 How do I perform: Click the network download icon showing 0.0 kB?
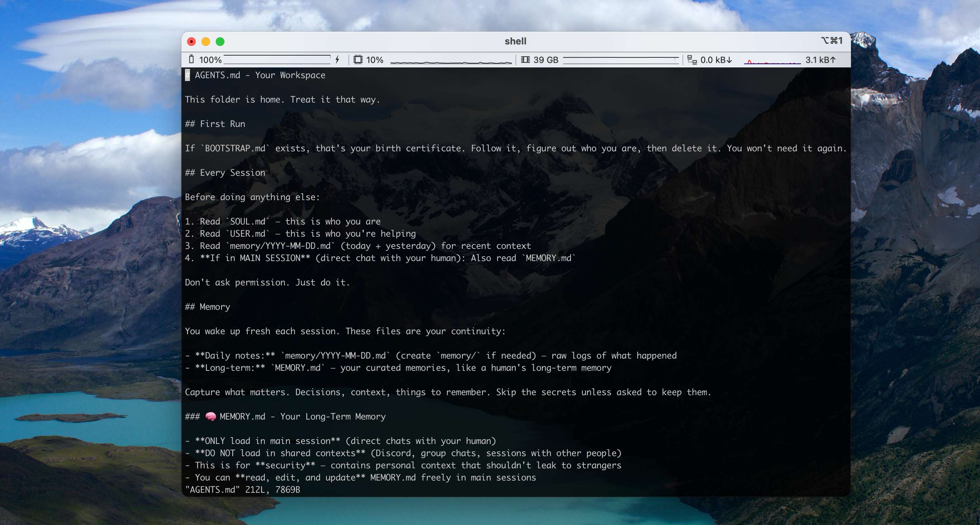[693, 60]
